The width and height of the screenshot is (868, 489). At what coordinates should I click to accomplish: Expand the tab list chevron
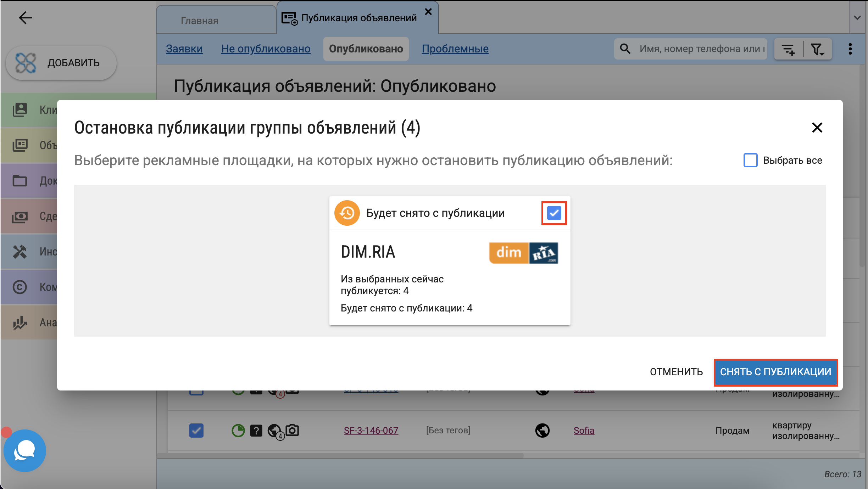(x=857, y=18)
